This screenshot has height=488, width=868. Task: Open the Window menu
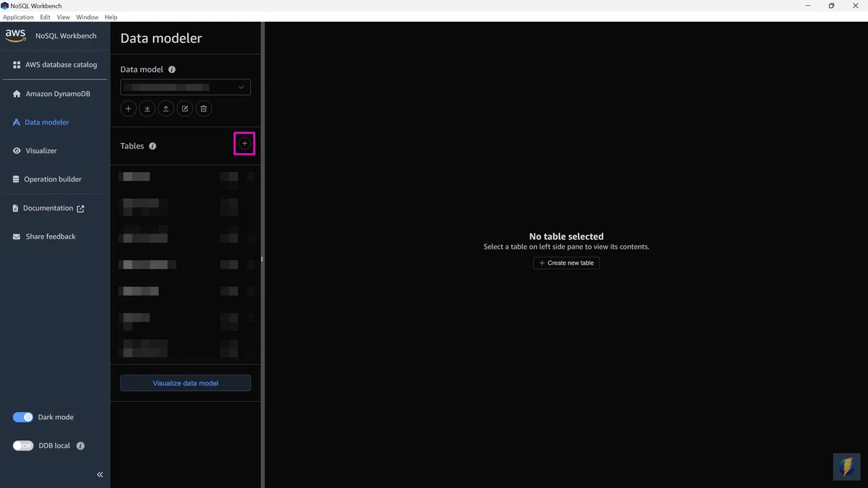(x=88, y=17)
